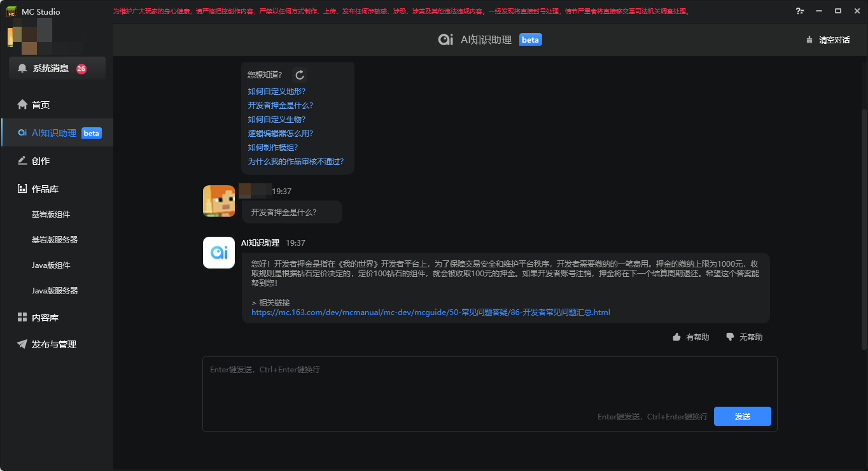Click the four-square grid icon beside 内容库
Image resolution: width=868 pixels, height=471 pixels.
tap(22, 317)
